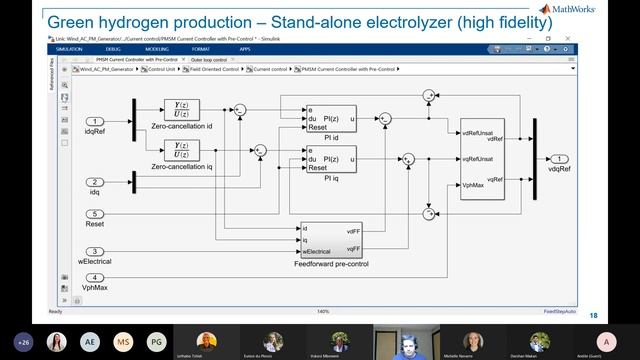
Task: Select the voltage saturation block with VphMax
Action: pyautogui.click(x=482, y=159)
